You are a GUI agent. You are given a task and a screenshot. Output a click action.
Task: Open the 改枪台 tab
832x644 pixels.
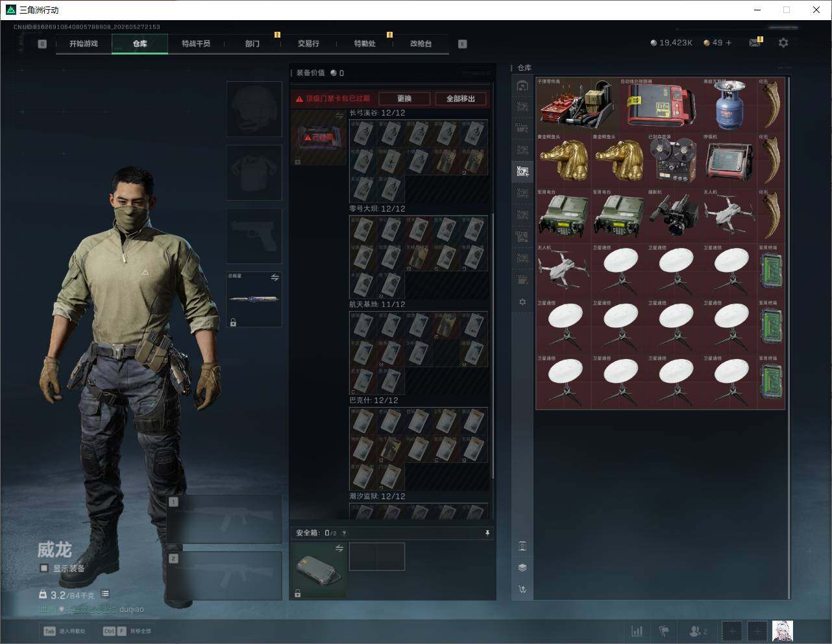pos(421,44)
